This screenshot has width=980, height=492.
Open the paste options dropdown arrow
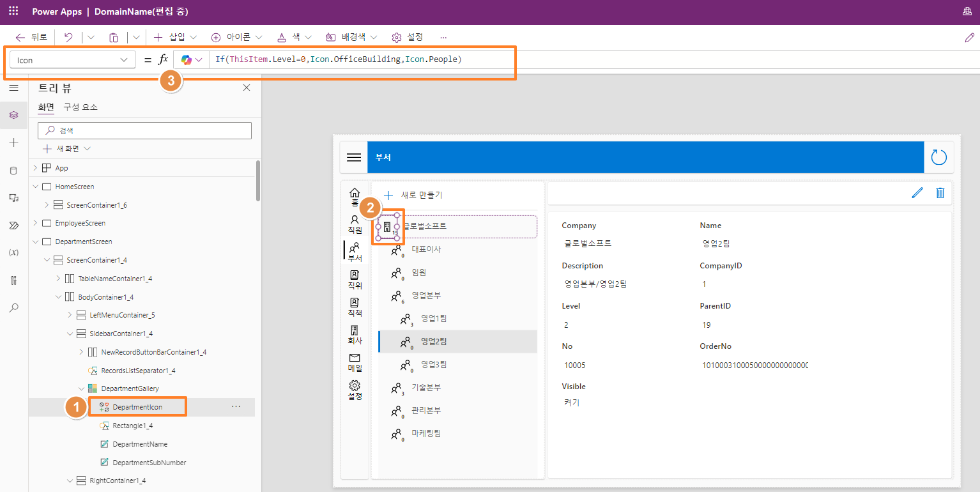point(135,38)
